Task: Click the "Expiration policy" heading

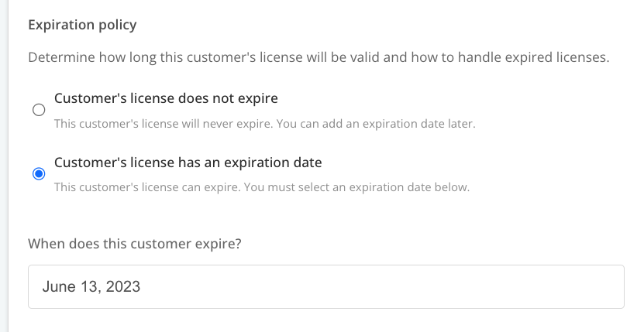Action: pos(82,25)
